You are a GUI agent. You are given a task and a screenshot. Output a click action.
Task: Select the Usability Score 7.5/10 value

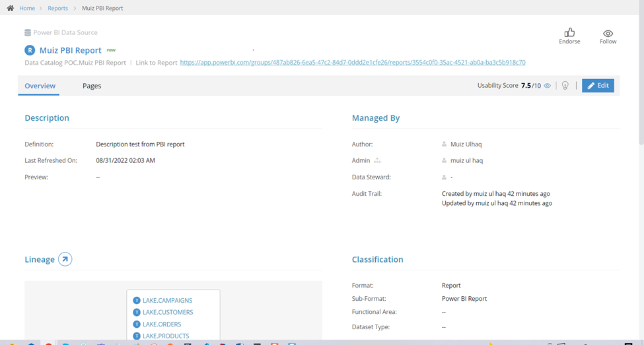[x=530, y=86]
